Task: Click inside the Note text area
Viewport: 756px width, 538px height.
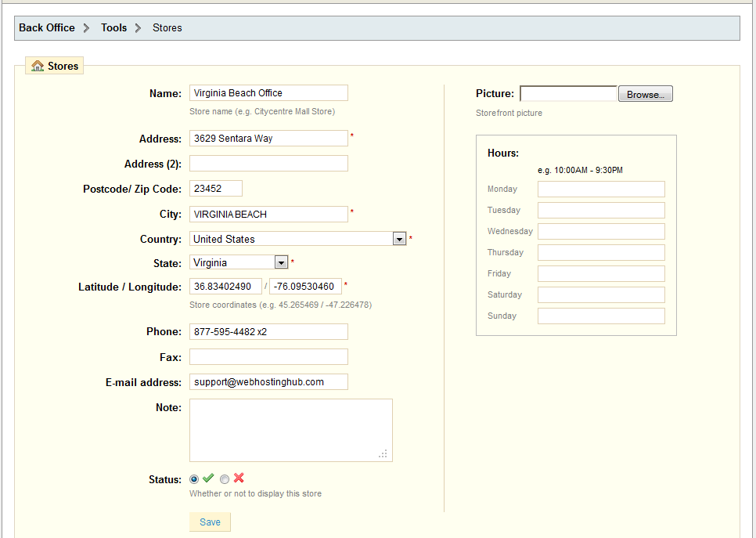Action: point(290,430)
